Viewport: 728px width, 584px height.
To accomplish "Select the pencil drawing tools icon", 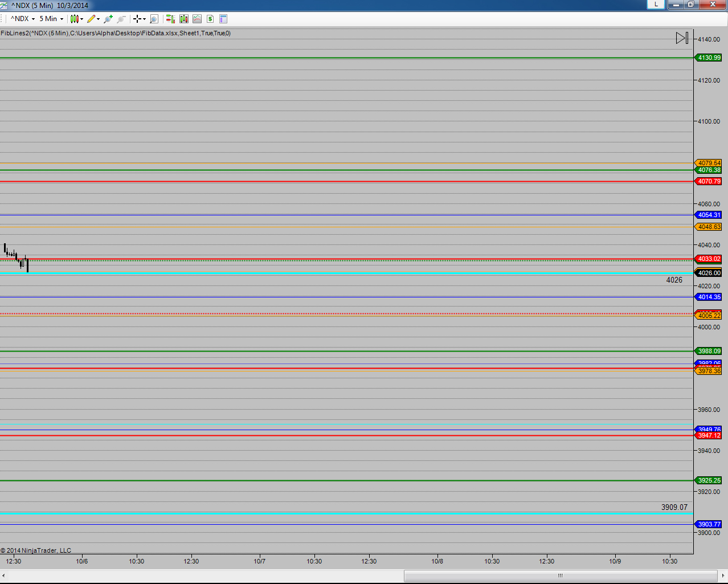I will click(x=91, y=19).
